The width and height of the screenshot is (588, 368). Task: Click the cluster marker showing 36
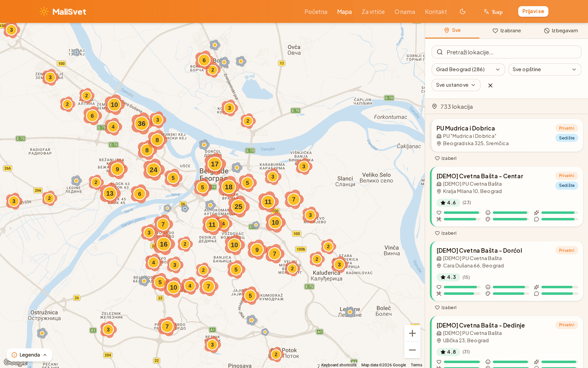141,123
